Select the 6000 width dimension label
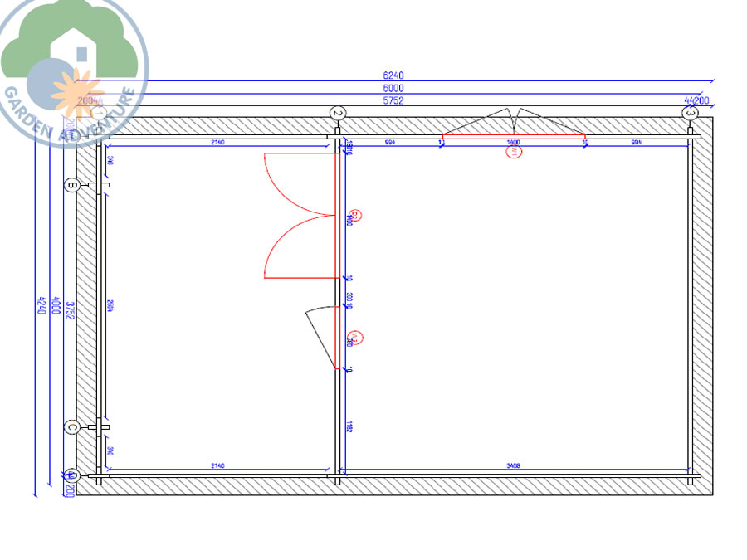 (393, 88)
